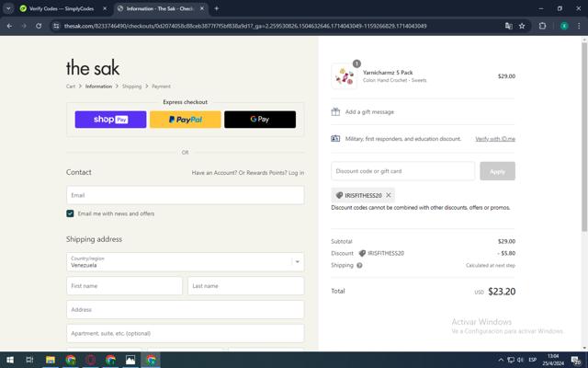Reload the checkout page
Image resolution: width=588 pixels, height=368 pixels.
[x=39, y=26]
